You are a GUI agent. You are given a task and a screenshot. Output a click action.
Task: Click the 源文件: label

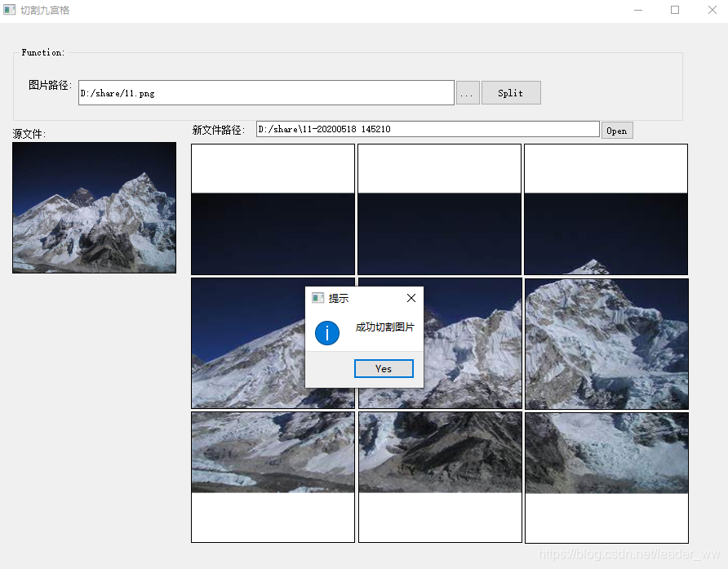[29, 134]
